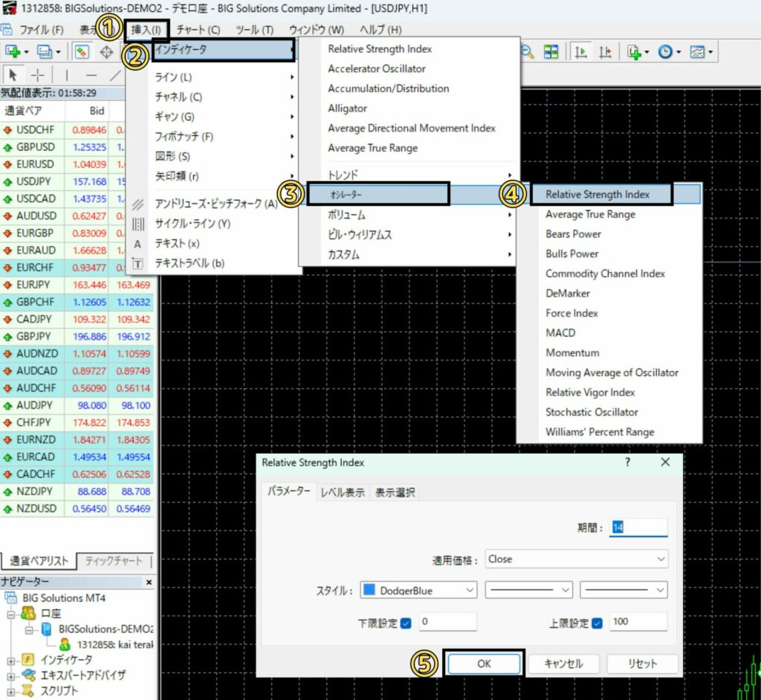The height and width of the screenshot is (700, 761).
Task: Toggle the Market Watch toolbar icon
Action: point(82,51)
